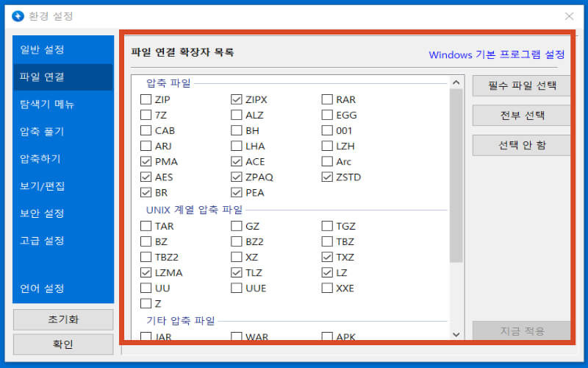Enable the UU checkbox
Viewport: 588px width, 368px height.
pyautogui.click(x=146, y=288)
